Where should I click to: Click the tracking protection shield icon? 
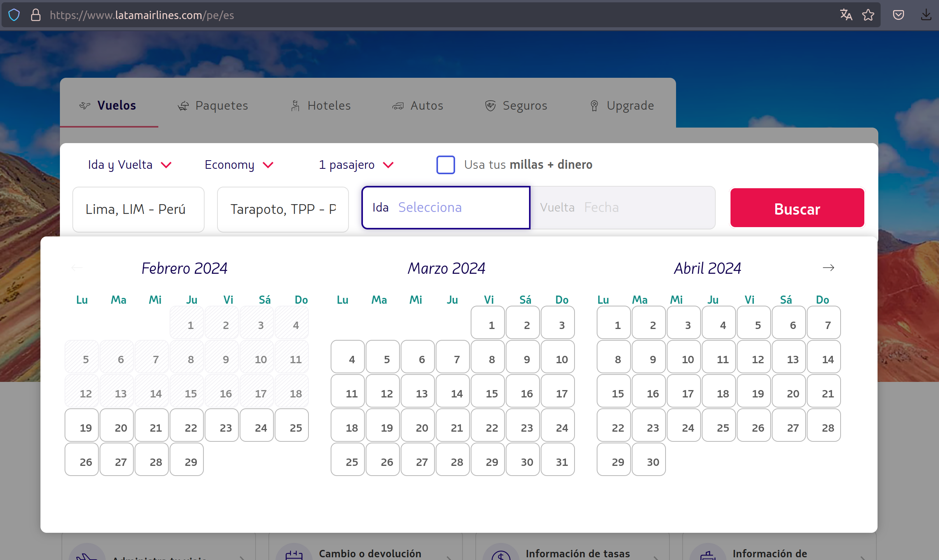14,15
